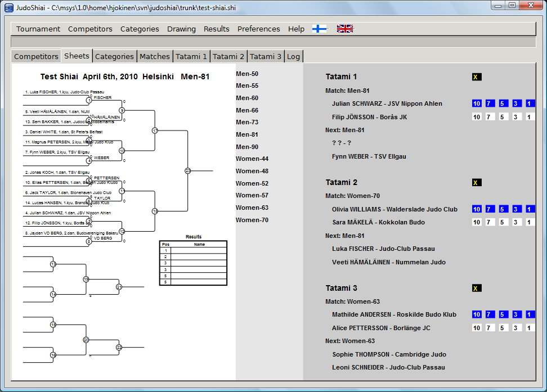The image size is (547, 392).
Task: Open the Tournament menu
Action: pyautogui.click(x=38, y=29)
